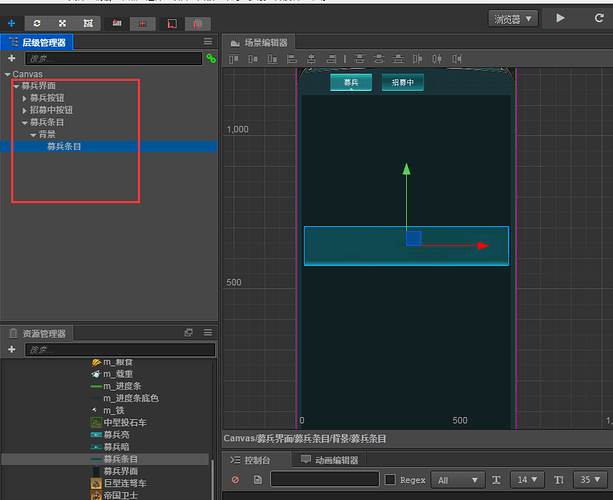The width and height of the screenshot is (613, 500).
Task: Clear the console with the red clear icon
Action: pos(235,481)
